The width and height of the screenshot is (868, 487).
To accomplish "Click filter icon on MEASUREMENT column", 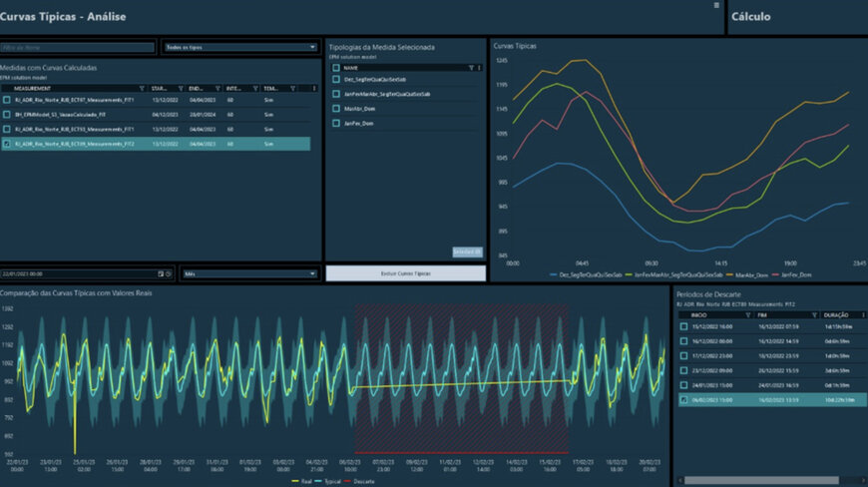I will pyautogui.click(x=142, y=89).
